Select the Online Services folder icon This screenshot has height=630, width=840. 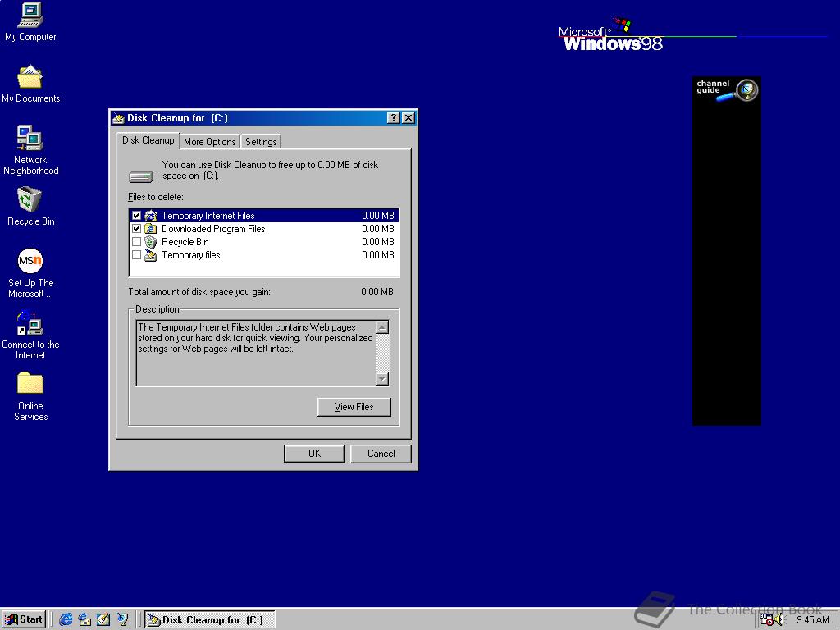click(30, 384)
